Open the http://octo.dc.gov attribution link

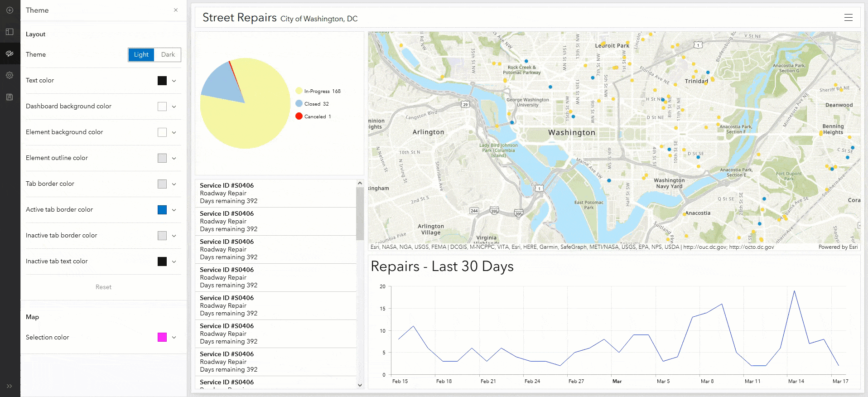click(x=752, y=247)
